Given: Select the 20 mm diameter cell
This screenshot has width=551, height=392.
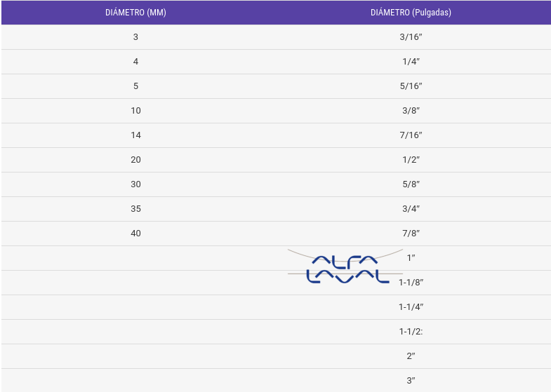Looking at the screenshot, I should pos(135,160).
